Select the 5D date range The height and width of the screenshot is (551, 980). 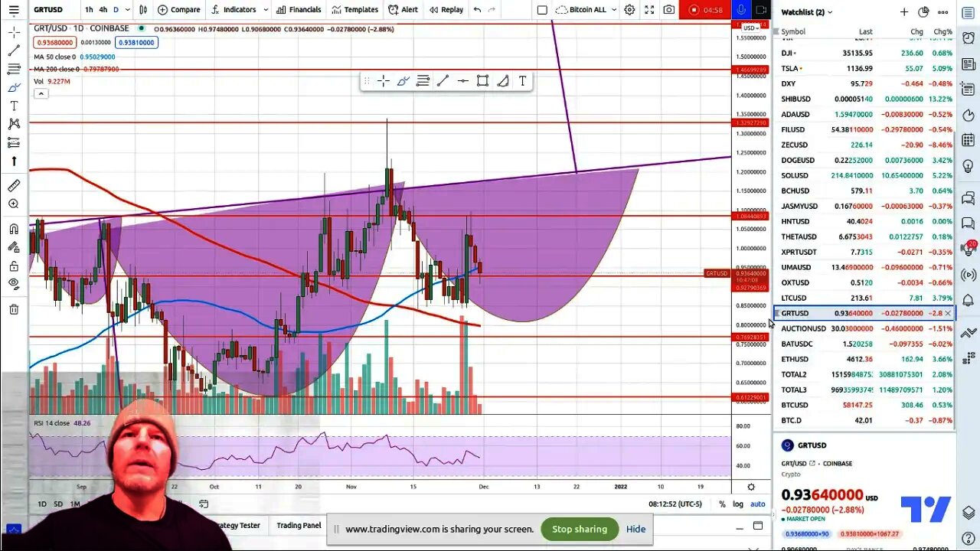click(x=58, y=504)
